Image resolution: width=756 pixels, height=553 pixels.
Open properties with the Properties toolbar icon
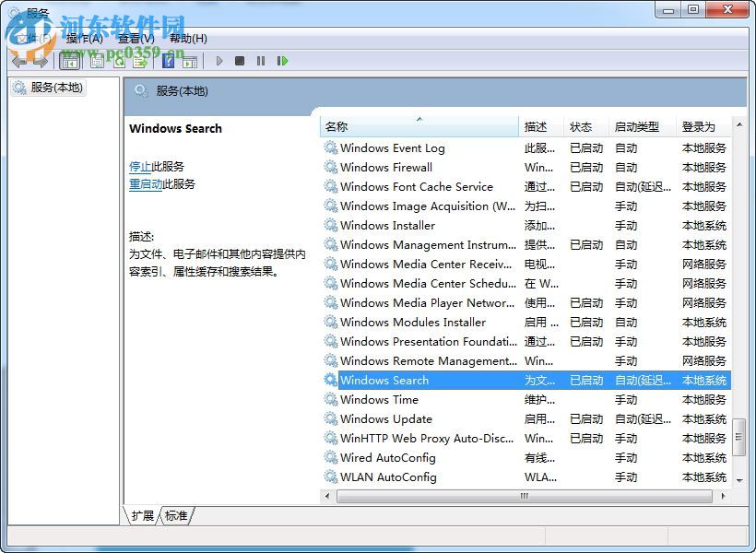[x=96, y=61]
